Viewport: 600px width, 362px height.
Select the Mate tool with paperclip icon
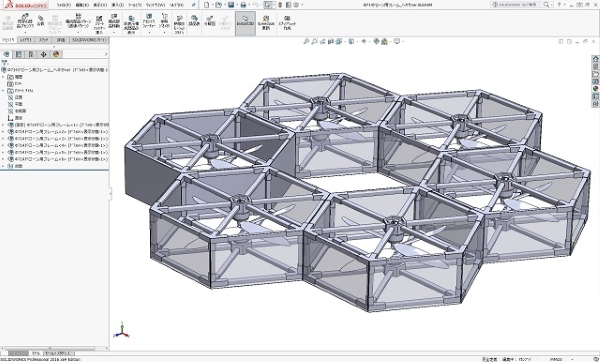(41, 21)
